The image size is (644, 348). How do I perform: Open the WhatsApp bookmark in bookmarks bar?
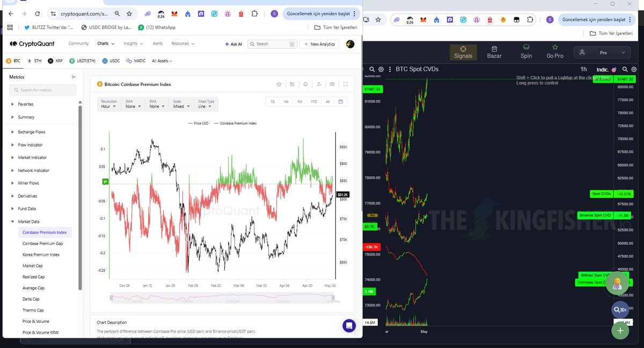tap(157, 27)
